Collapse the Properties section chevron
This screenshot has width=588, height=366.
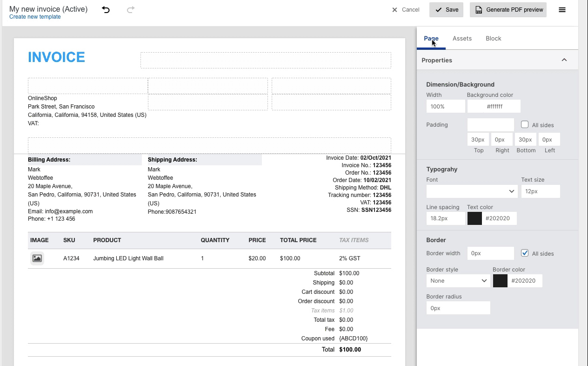pyautogui.click(x=564, y=60)
